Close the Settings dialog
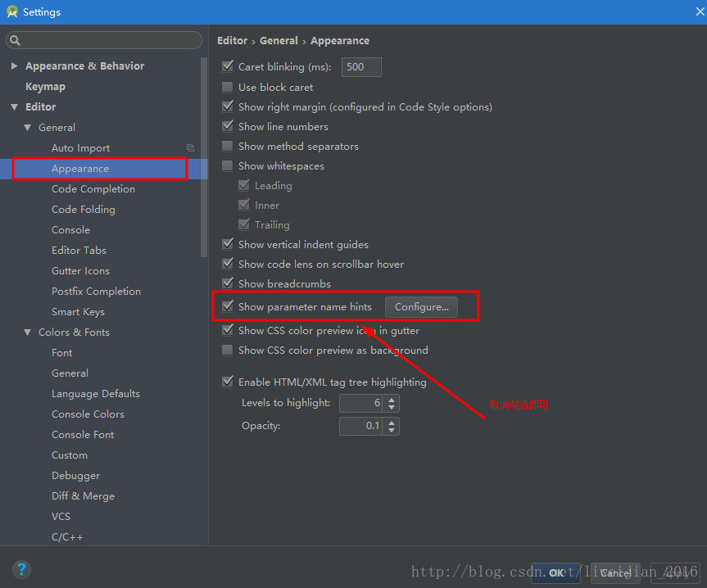This screenshot has width=707, height=588. (700, 11)
